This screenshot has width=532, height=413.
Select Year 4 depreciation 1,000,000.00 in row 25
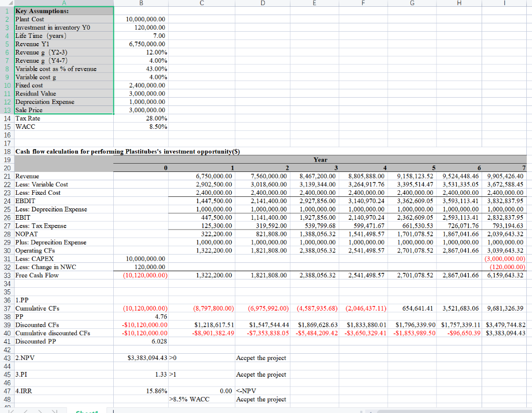[x=363, y=209]
